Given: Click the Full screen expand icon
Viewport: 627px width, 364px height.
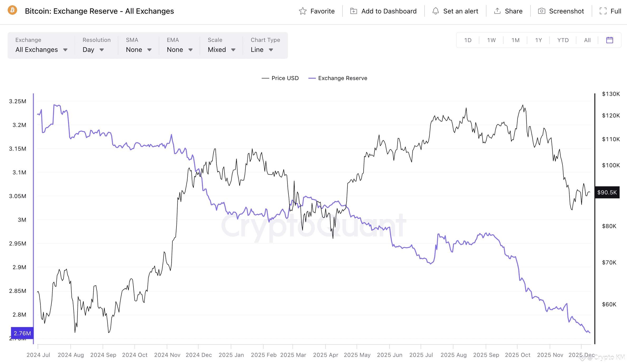Looking at the screenshot, I should (x=603, y=11).
